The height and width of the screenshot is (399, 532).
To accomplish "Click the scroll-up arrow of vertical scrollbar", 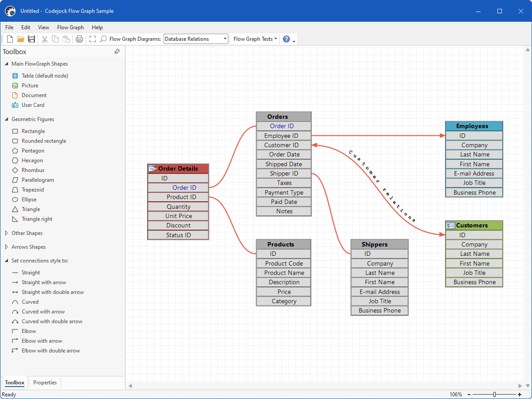I will 528,49.
